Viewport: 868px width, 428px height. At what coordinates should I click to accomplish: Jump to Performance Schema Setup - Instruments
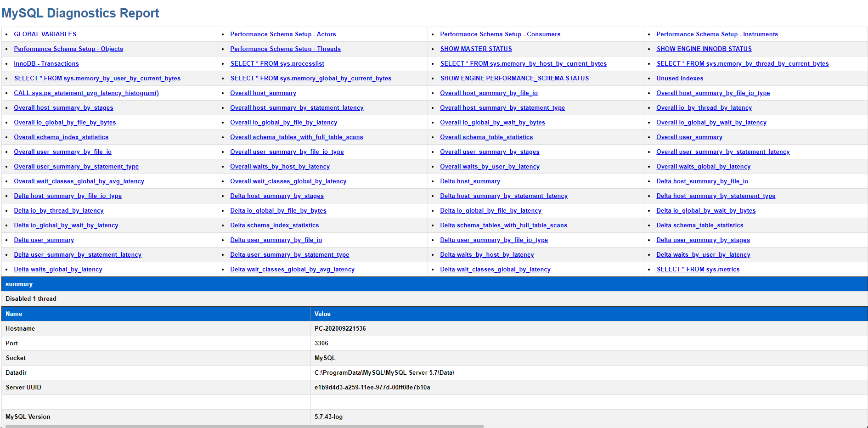(717, 34)
